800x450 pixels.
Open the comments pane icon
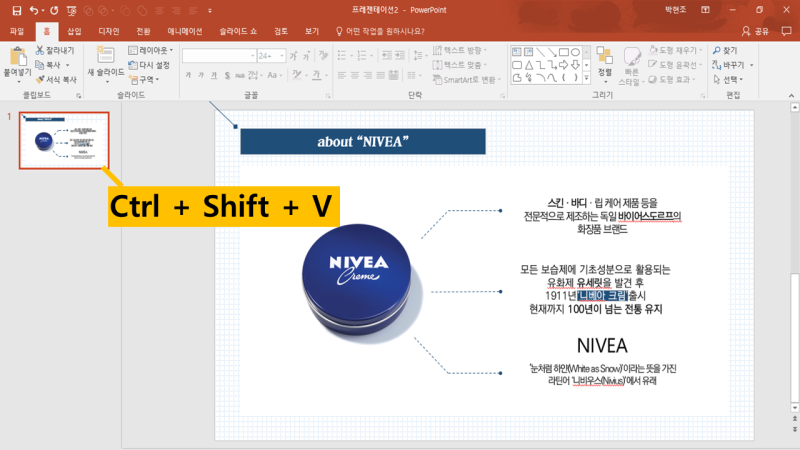786,31
